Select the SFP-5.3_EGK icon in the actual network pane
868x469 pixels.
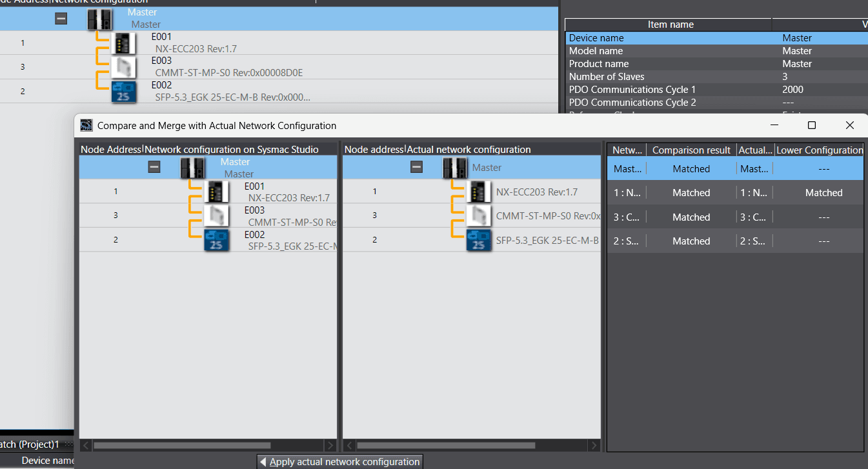[479, 240]
